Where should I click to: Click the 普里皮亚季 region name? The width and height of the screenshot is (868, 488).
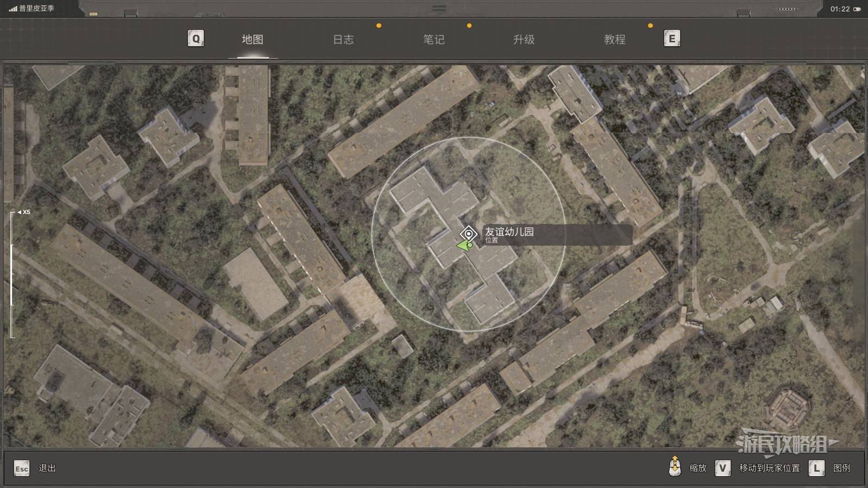(37, 9)
